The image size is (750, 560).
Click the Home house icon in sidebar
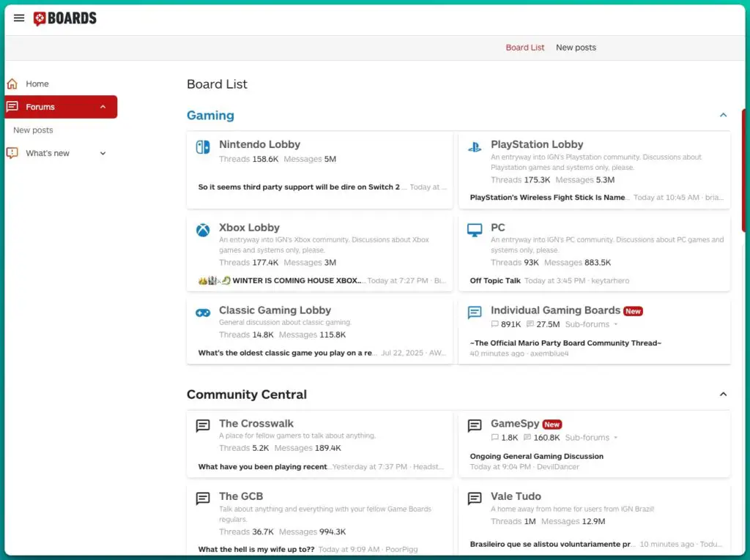12,83
